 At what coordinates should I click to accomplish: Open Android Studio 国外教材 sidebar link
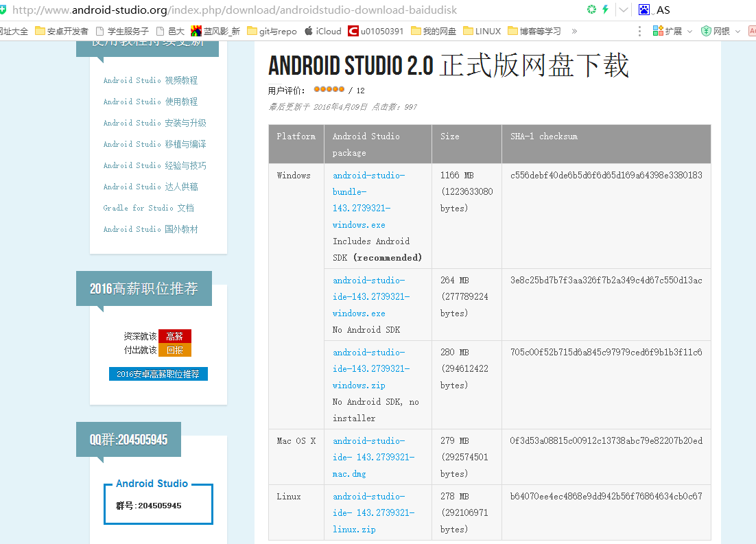click(150, 229)
